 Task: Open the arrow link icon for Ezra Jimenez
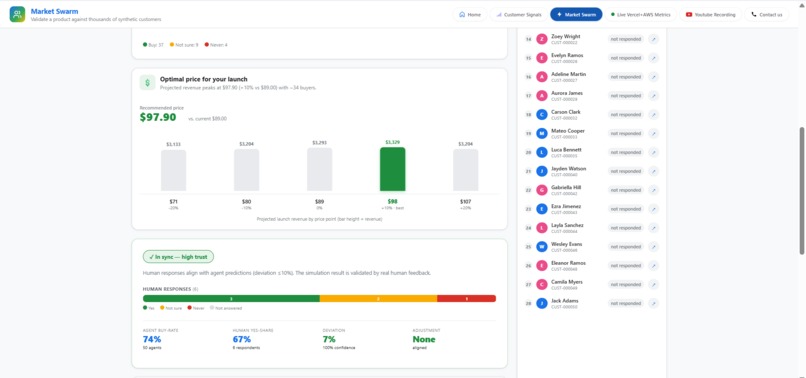point(653,209)
